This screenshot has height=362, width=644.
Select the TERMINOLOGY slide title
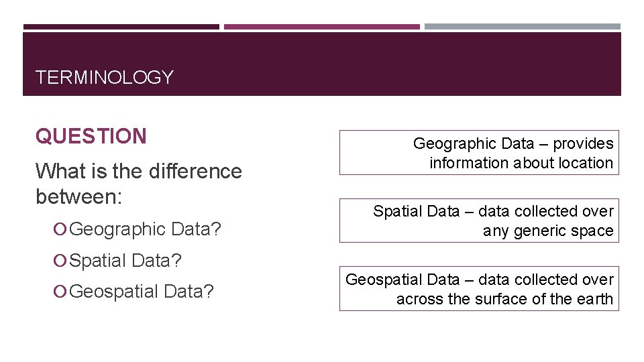pyautogui.click(x=104, y=78)
